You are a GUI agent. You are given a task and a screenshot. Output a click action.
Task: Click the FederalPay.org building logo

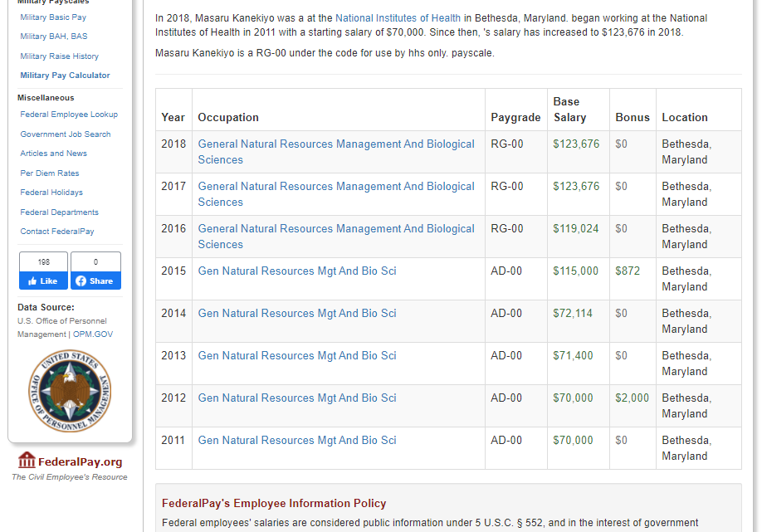(27, 460)
